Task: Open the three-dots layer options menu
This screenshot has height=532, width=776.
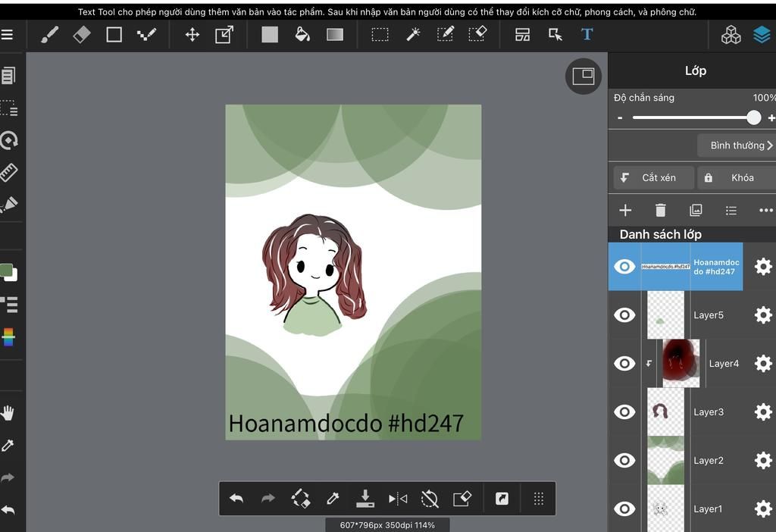Action: point(766,211)
